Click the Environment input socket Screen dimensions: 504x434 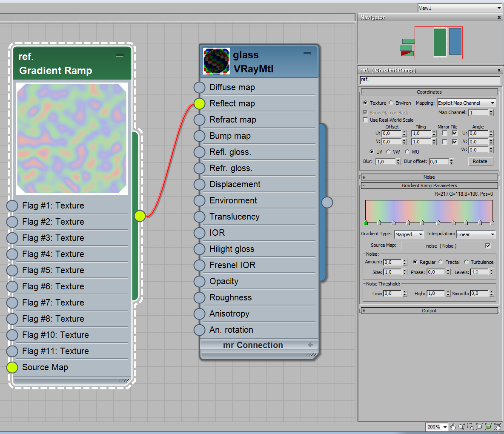[199, 200]
